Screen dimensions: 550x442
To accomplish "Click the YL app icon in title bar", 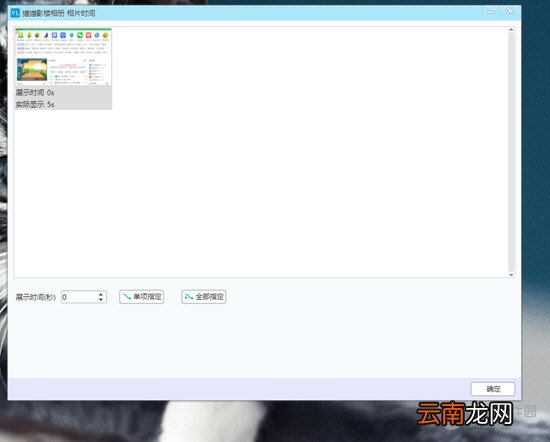I will coord(15,13).
